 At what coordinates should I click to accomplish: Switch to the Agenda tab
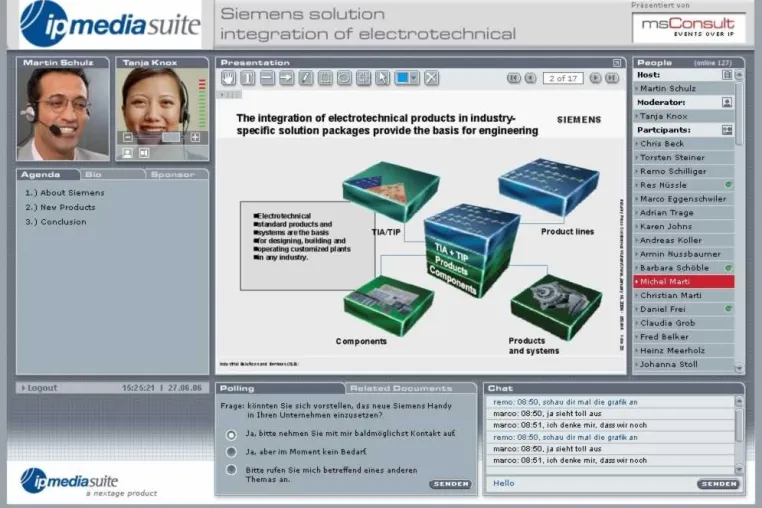point(47,175)
